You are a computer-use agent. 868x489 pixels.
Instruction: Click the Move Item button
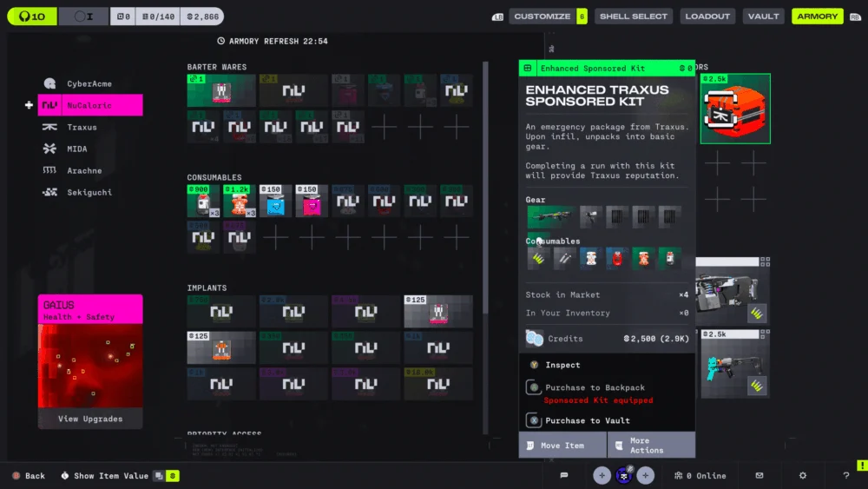(562, 446)
